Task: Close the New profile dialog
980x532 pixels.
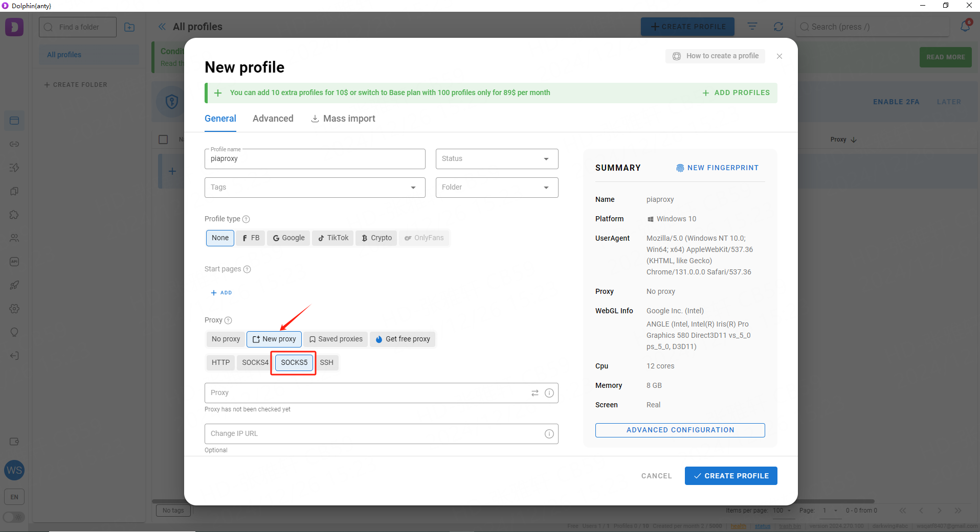Action: [779, 56]
